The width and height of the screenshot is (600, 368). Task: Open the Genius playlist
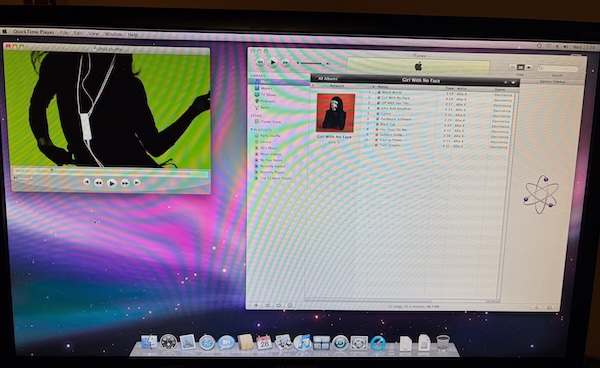coord(266,142)
